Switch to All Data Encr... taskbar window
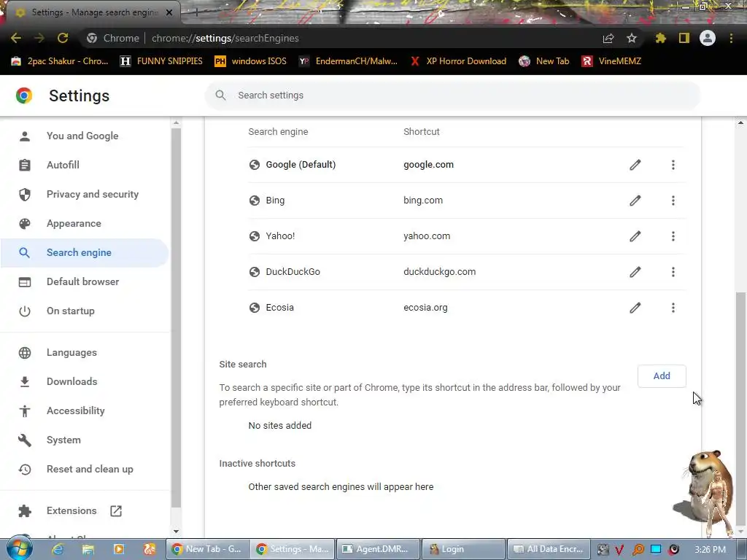The width and height of the screenshot is (747, 560). pyautogui.click(x=549, y=549)
